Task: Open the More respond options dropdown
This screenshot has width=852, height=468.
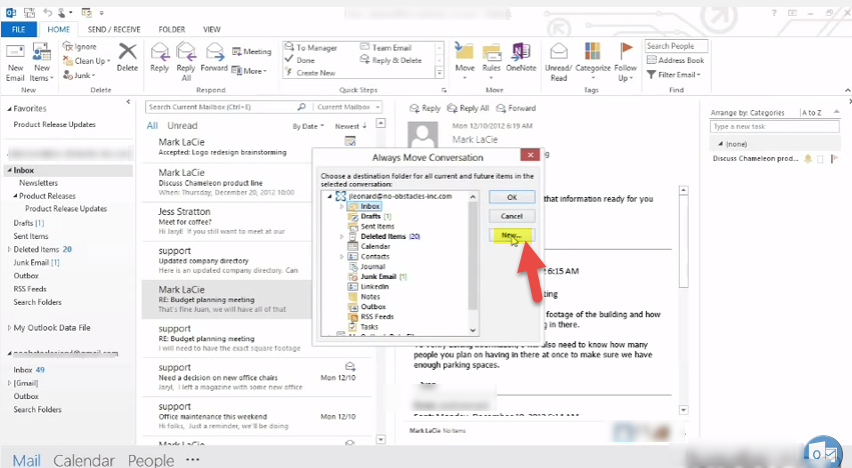Action: pyautogui.click(x=249, y=71)
